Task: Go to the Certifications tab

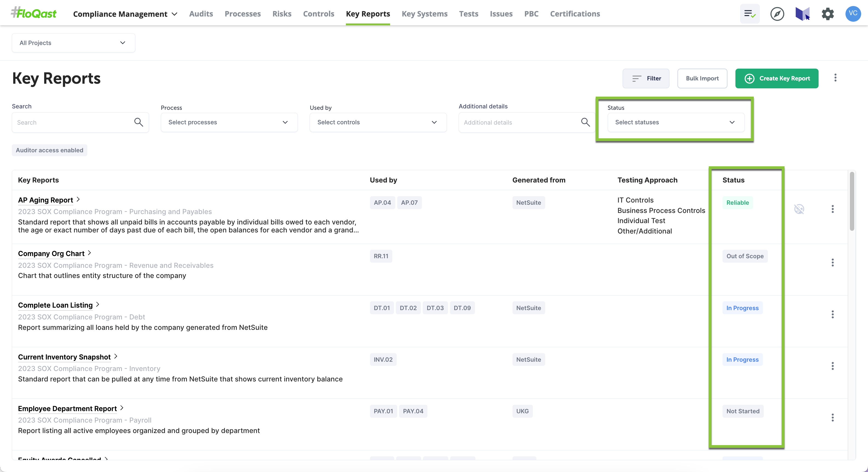Action: (575, 14)
